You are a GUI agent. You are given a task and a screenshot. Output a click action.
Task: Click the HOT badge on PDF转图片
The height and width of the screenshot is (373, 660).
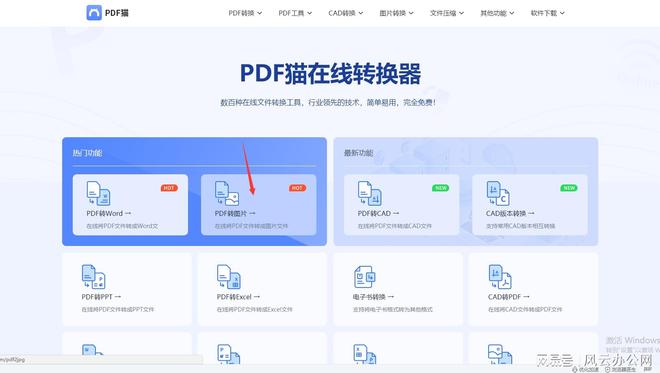297,188
